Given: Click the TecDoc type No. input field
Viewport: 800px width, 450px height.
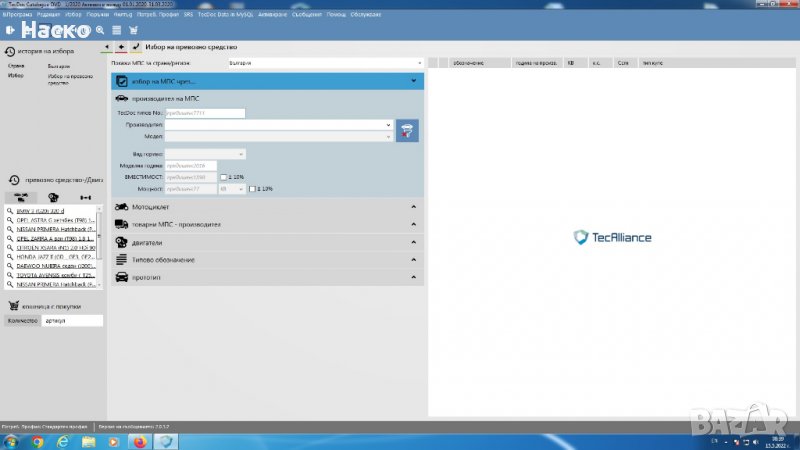Looking at the screenshot, I should [205, 113].
